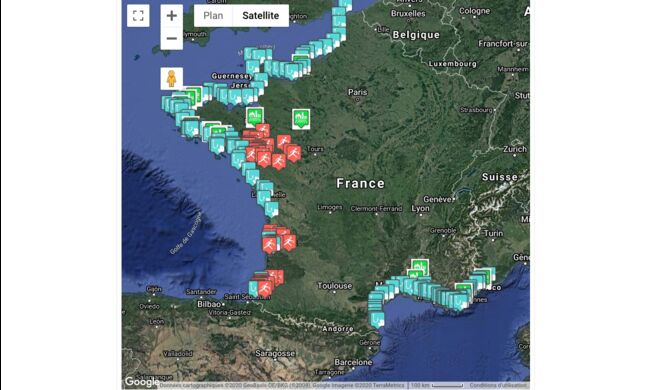This screenshot has width=650, height=390.
Task: Zoom in with the plus button
Action: coord(172,16)
